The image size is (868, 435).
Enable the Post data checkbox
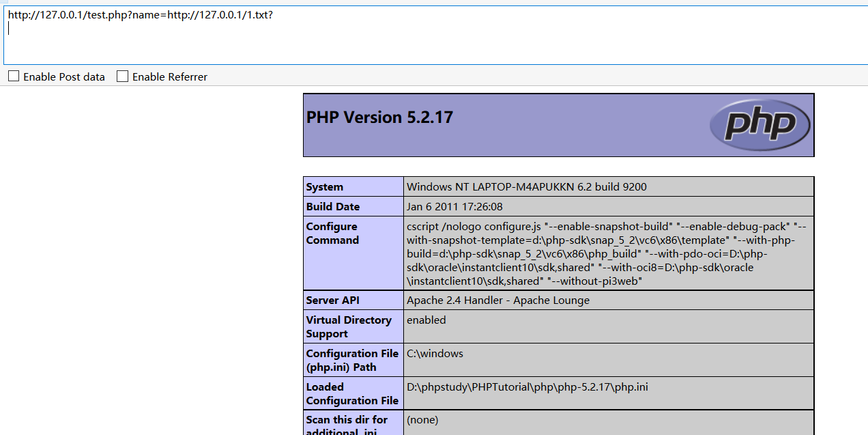pyautogui.click(x=14, y=76)
